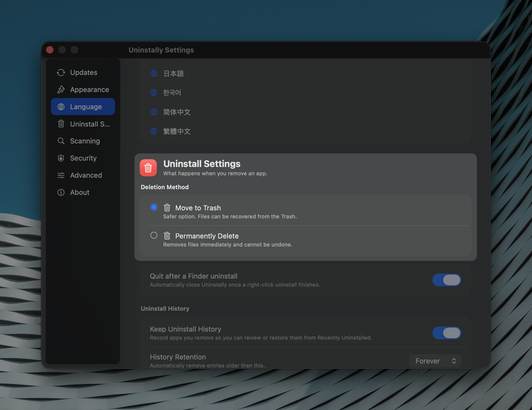Open the Appearance settings section
Screen dimensions: 532x410
(83, 90)
